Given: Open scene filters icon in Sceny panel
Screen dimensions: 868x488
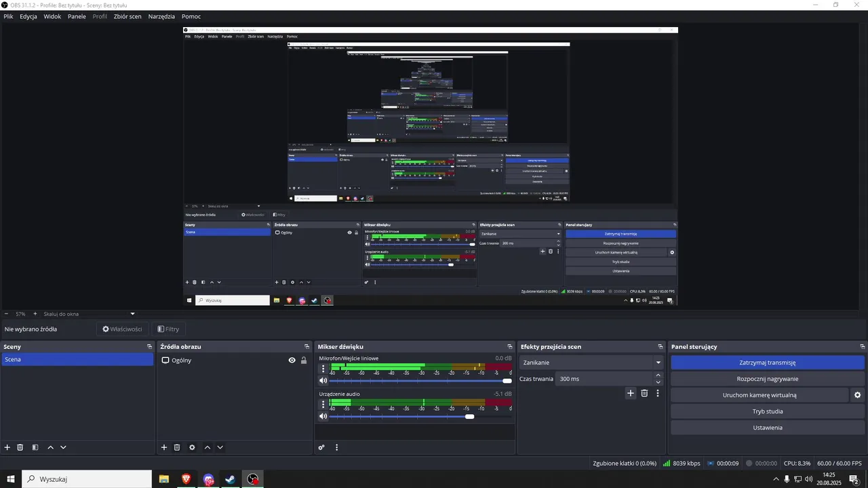Looking at the screenshot, I should point(35,447).
